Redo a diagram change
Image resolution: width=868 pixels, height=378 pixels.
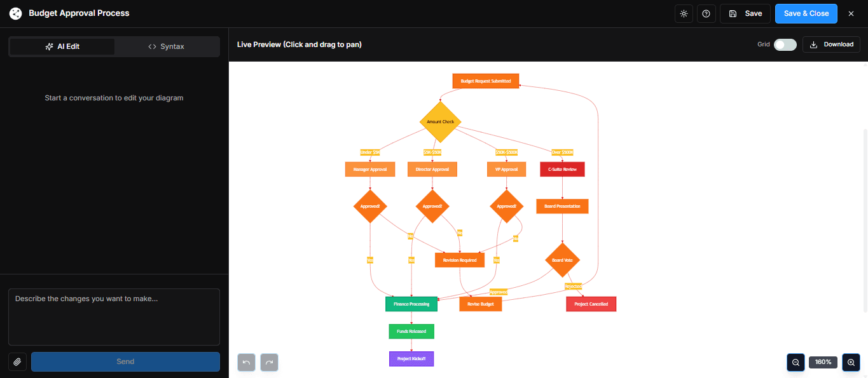click(269, 362)
